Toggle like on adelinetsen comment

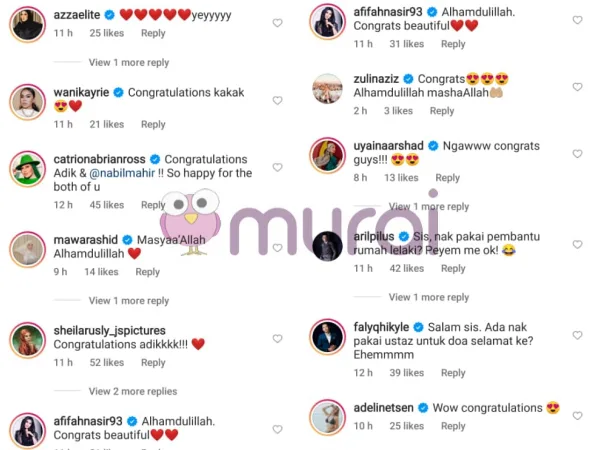[577, 416]
